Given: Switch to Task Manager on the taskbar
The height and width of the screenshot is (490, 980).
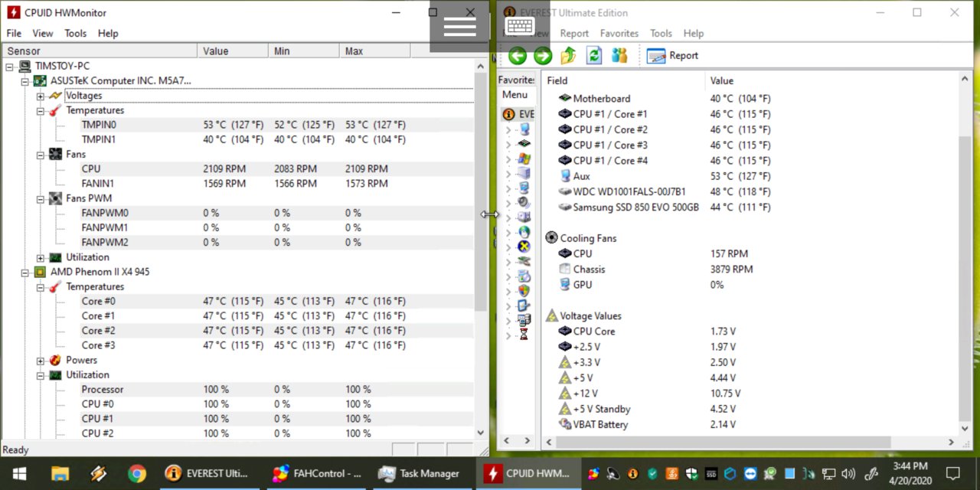Looking at the screenshot, I should 420,473.
